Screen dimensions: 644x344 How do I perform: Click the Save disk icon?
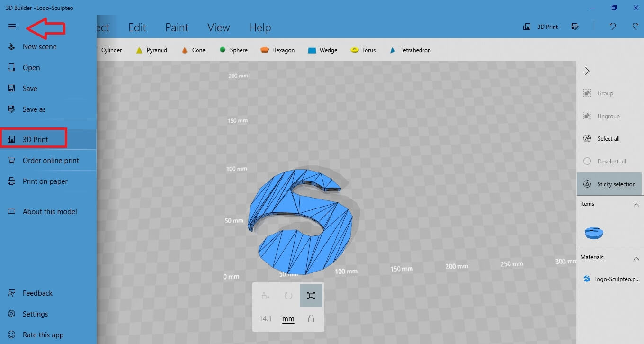coord(12,89)
